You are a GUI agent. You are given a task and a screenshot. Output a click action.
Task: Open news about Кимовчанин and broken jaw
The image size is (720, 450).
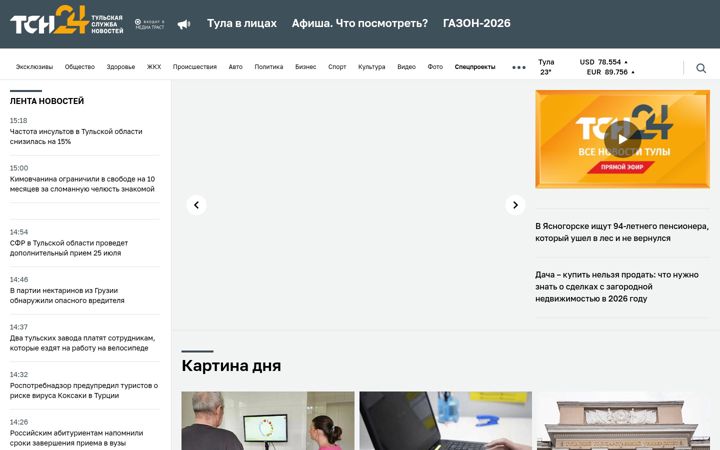(83, 184)
